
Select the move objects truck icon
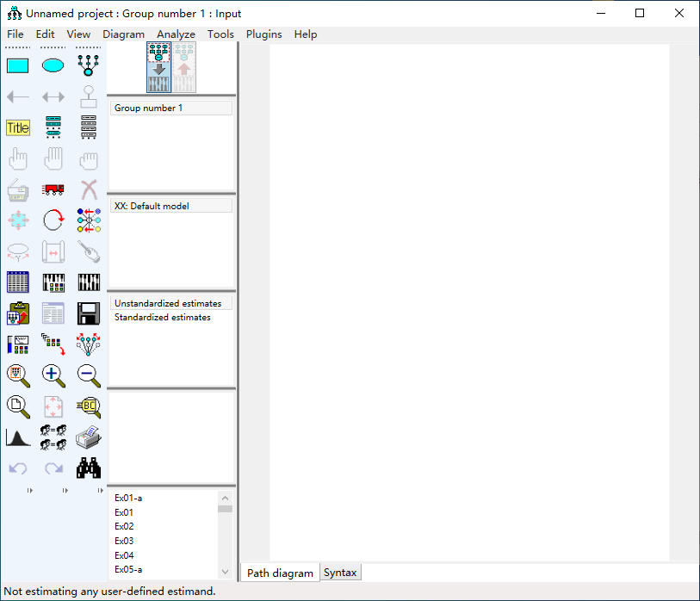[x=53, y=189]
